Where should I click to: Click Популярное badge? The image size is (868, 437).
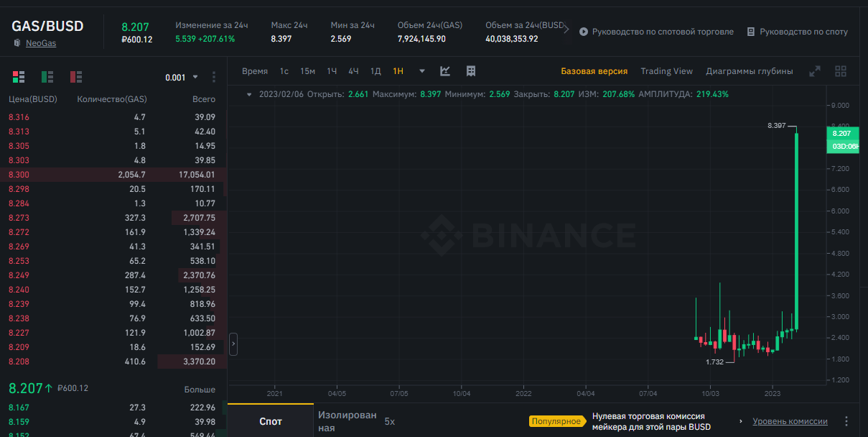556,422
